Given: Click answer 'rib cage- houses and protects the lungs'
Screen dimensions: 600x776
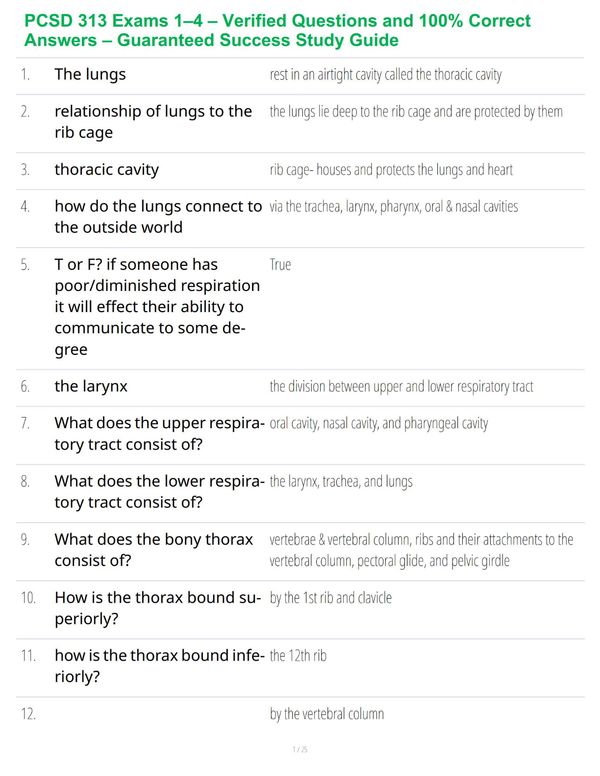Looking at the screenshot, I should click(391, 170).
